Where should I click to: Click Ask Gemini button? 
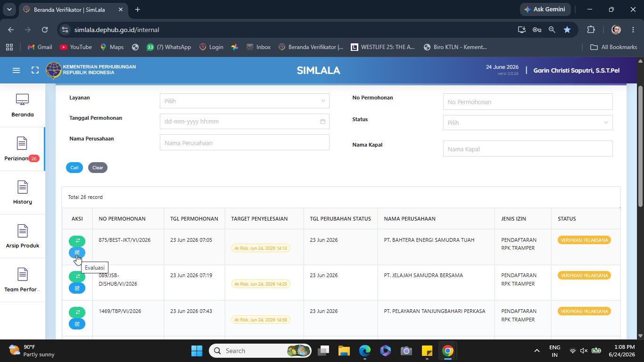pyautogui.click(x=545, y=9)
